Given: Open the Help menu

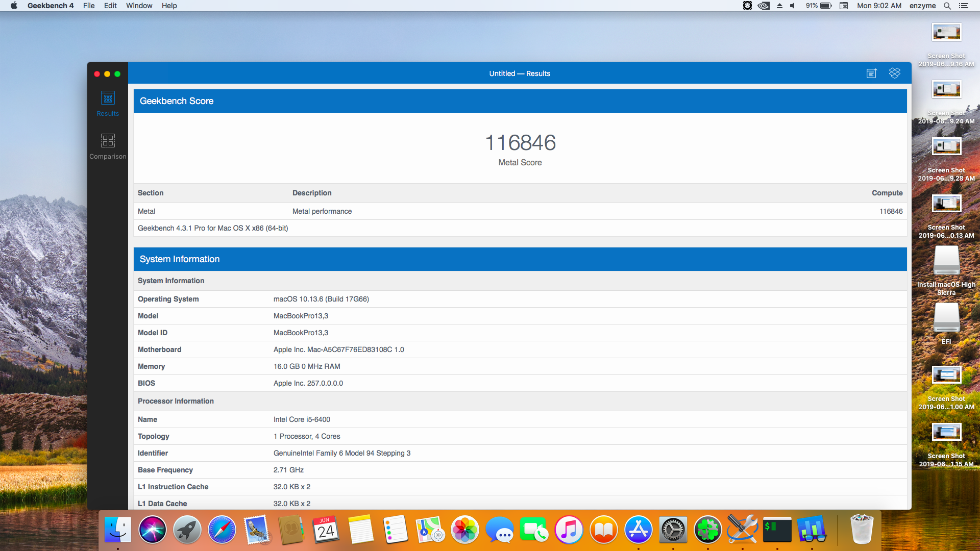Looking at the screenshot, I should tap(169, 6).
